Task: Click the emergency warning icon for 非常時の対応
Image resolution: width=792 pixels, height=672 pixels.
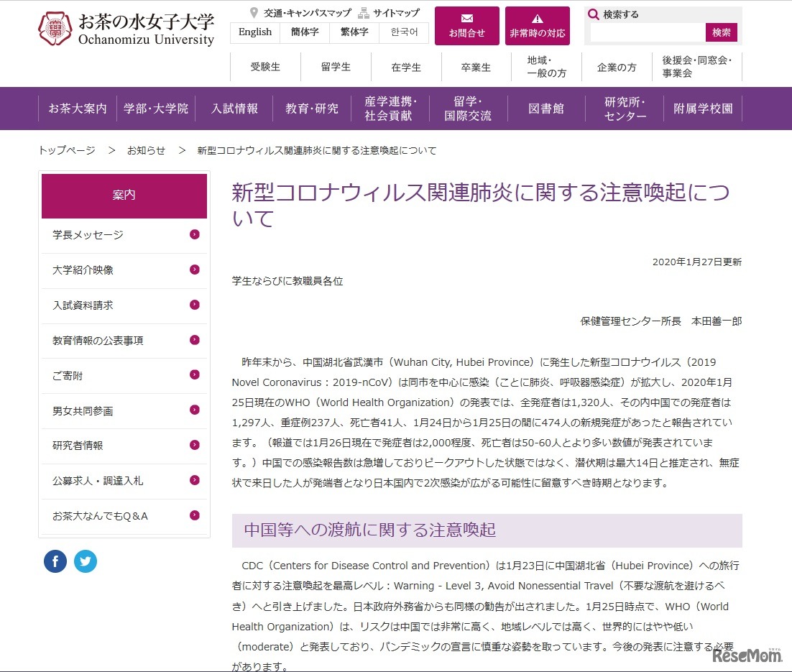Action: click(x=537, y=19)
